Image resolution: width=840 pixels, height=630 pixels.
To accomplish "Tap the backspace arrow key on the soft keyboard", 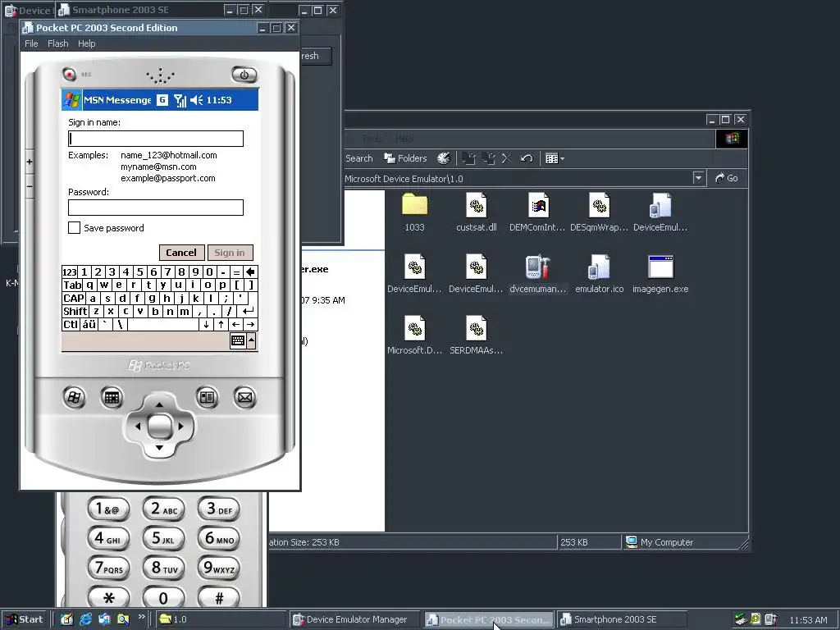I will click(x=251, y=272).
